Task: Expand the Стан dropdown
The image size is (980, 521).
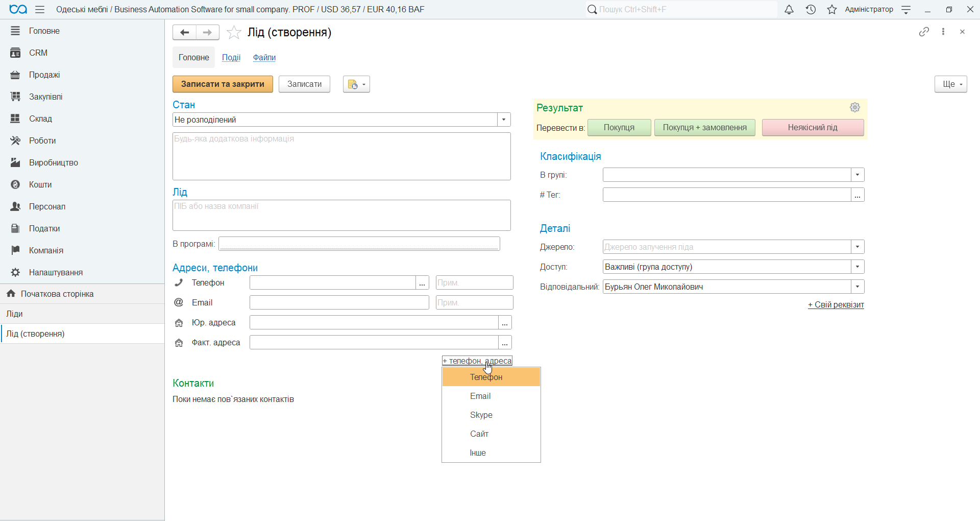Action: 504,120
